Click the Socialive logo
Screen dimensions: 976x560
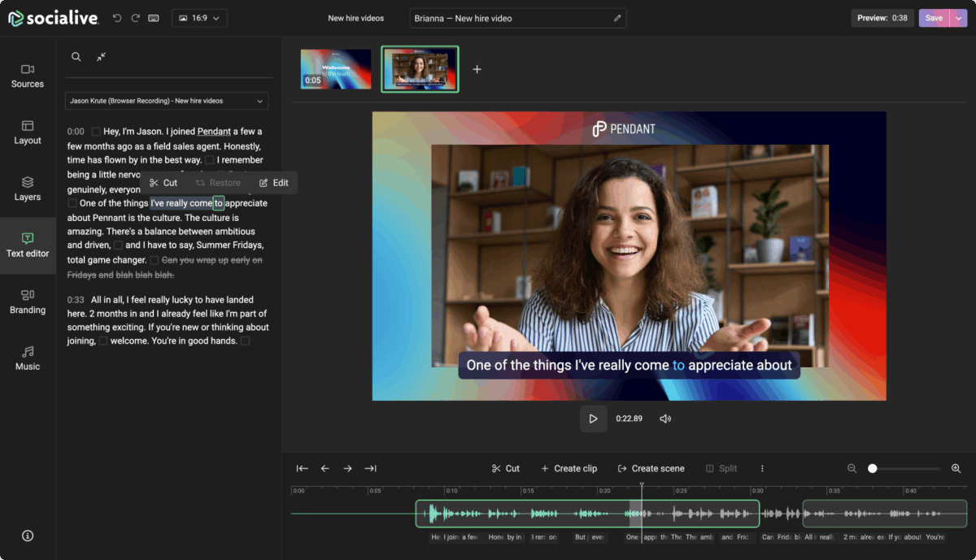pos(53,18)
